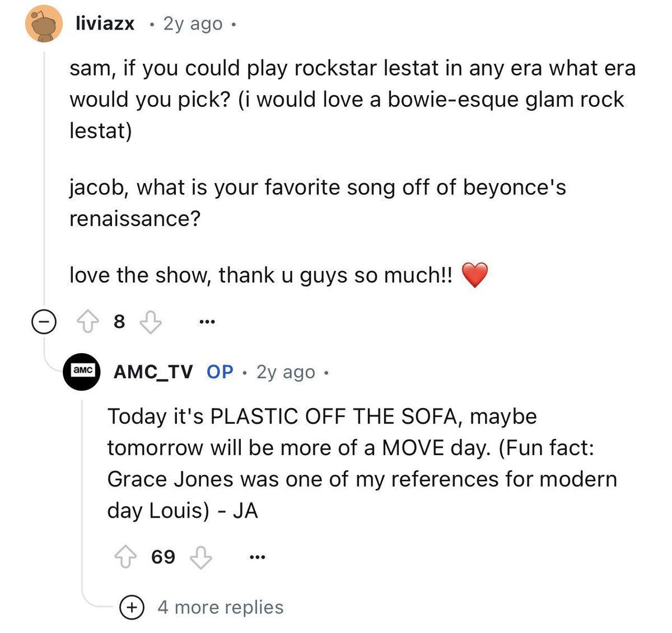The image size is (672, 633).
Task: Click the vote count 69
Action: click(163, 557)
